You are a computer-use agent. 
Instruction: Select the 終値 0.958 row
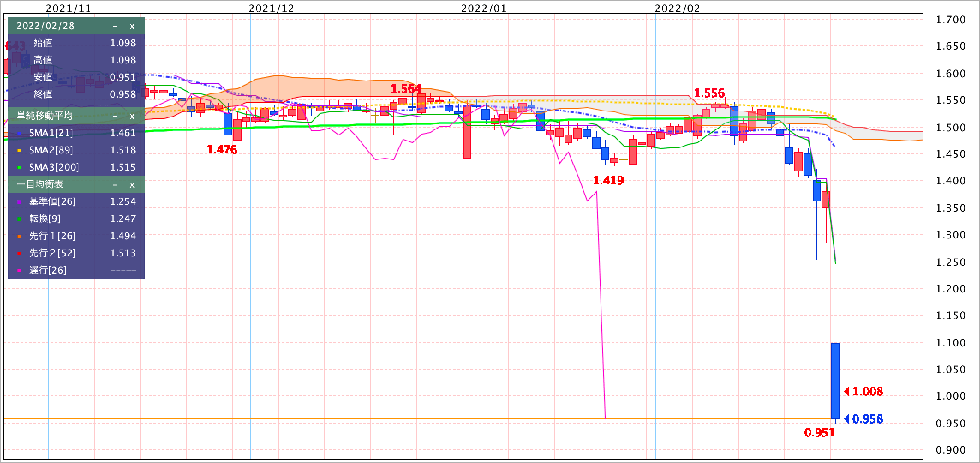coord(76,94)
